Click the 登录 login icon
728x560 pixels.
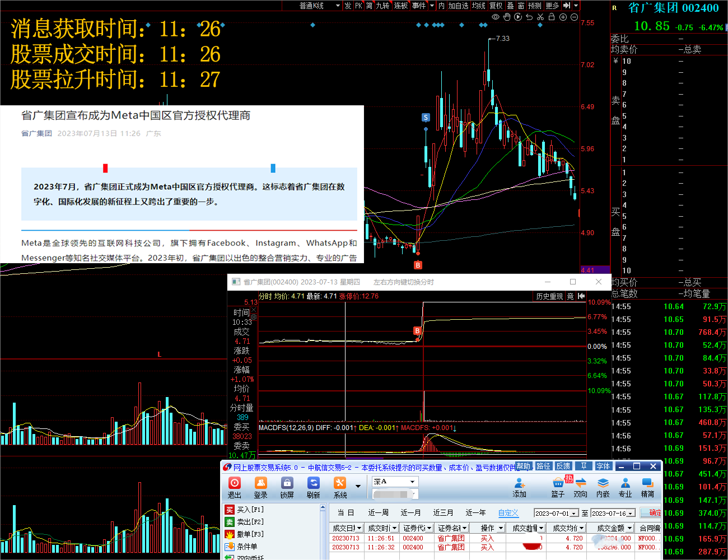261,487
